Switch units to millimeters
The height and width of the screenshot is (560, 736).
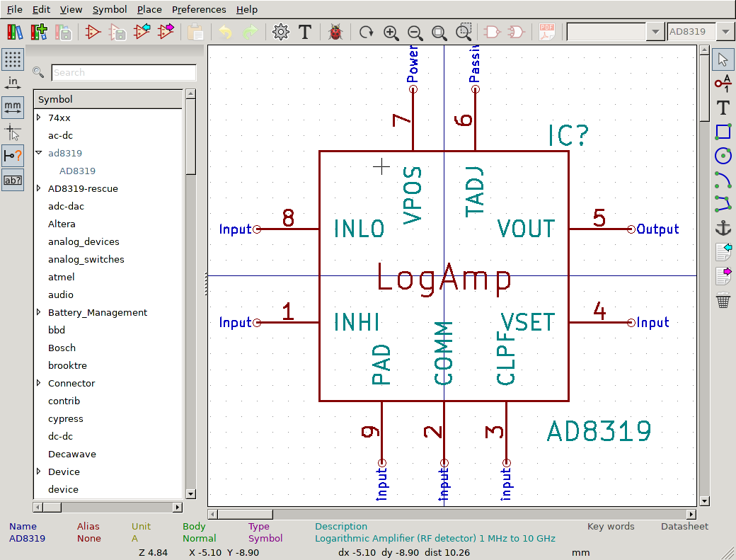tap(13, 108)
